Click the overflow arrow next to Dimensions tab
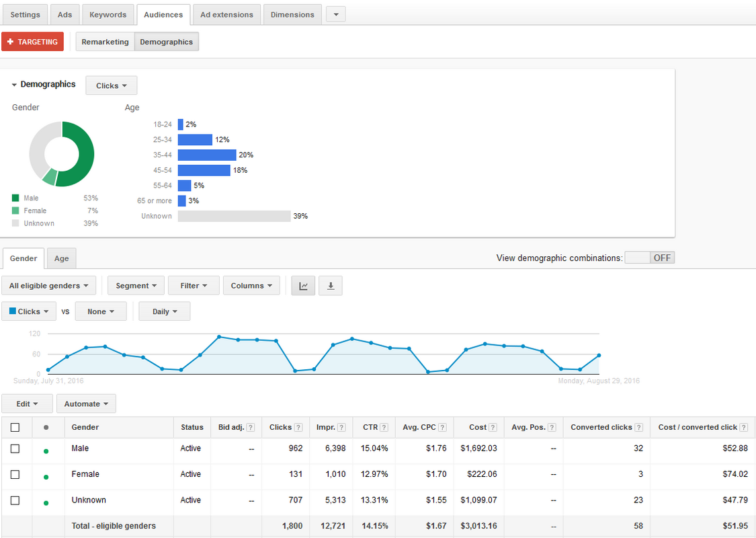The width and height of the screenshot is (756, 538). point(335,13)
